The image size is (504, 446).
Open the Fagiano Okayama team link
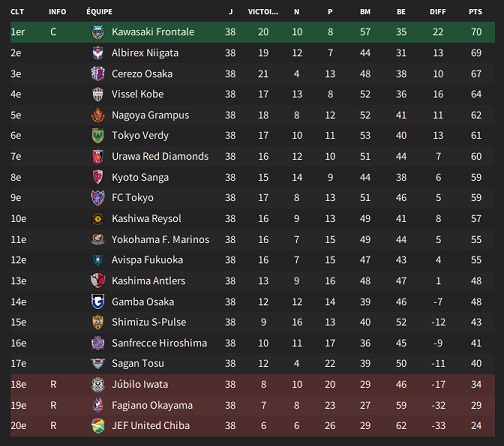tap(152, 405)
